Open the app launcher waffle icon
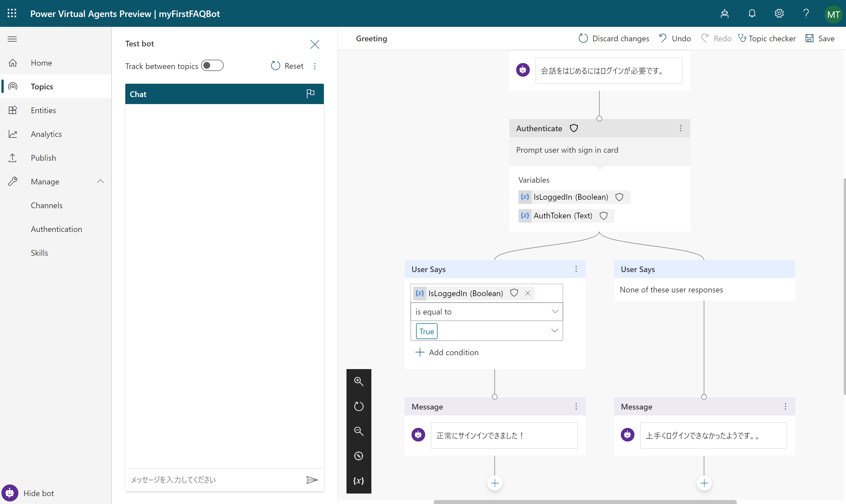Screen dimensions: 846x504 12,13
